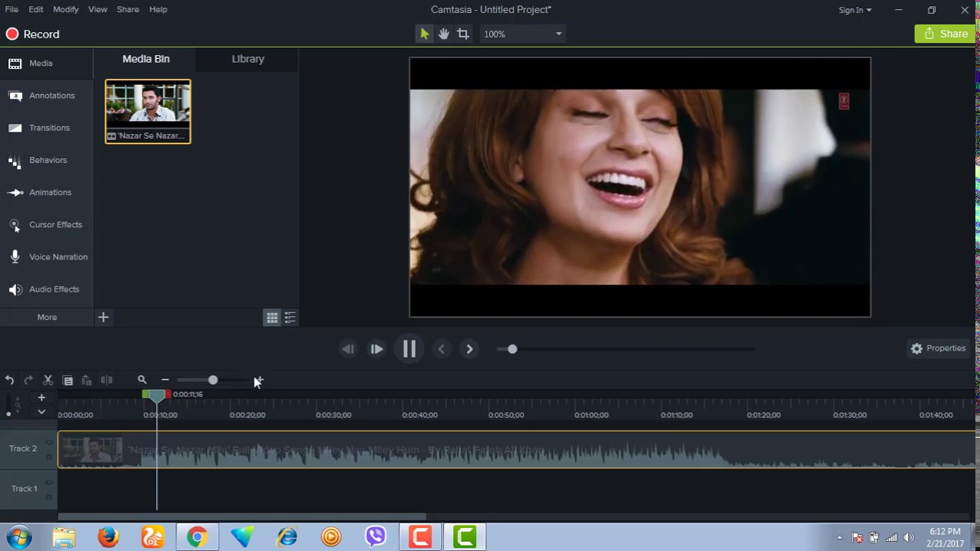Jump to the next clip using the right chevron
Screen dimensions: 980x551
(469, 349)
